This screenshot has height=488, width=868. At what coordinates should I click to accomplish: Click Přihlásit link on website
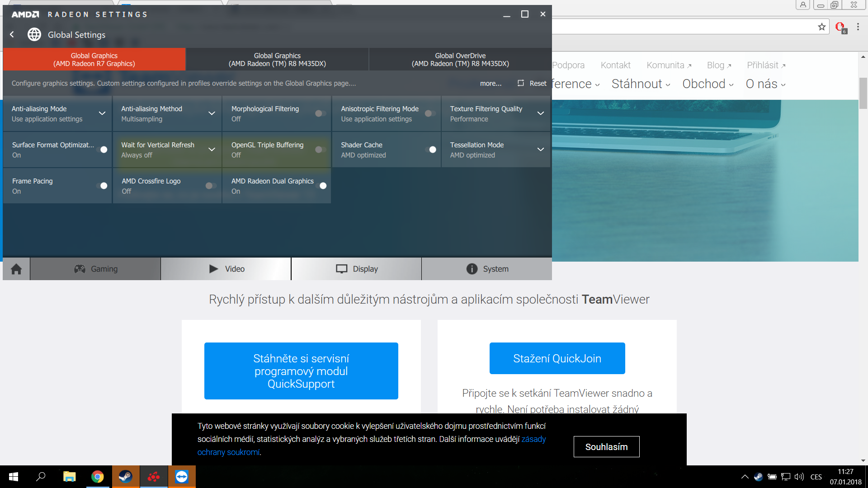click(766, 65)
